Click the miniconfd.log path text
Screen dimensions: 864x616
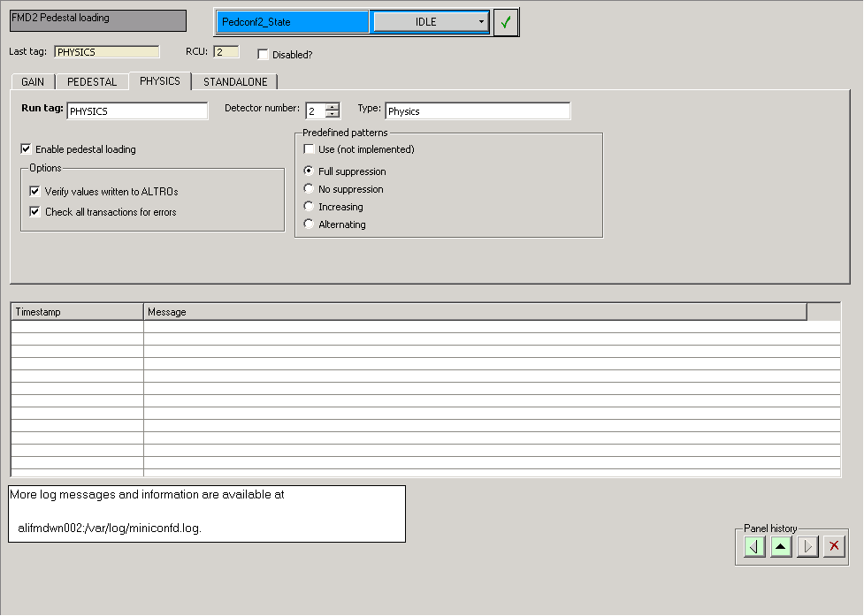(x=110, y=528)
